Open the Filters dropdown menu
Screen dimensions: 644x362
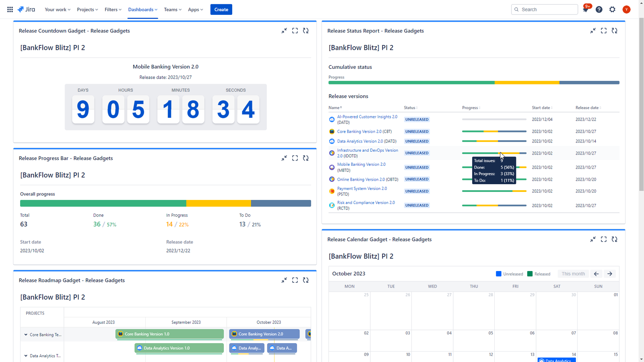click(113, 9)
